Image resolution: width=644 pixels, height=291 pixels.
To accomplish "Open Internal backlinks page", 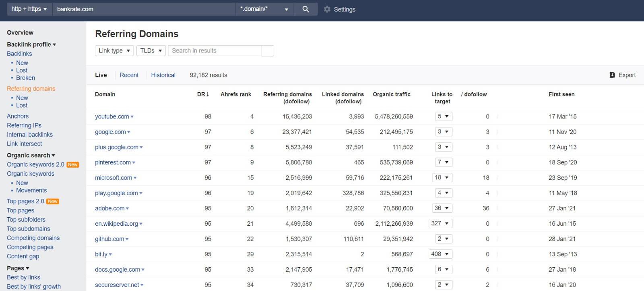I will pos(30,135).
